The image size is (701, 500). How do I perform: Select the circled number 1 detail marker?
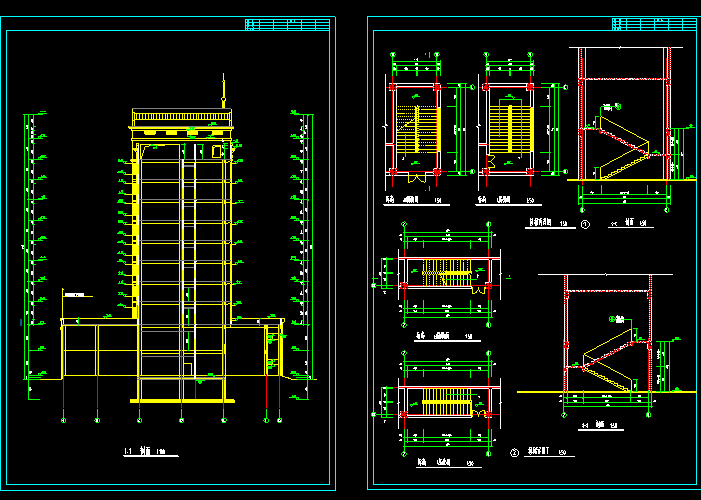585,225
